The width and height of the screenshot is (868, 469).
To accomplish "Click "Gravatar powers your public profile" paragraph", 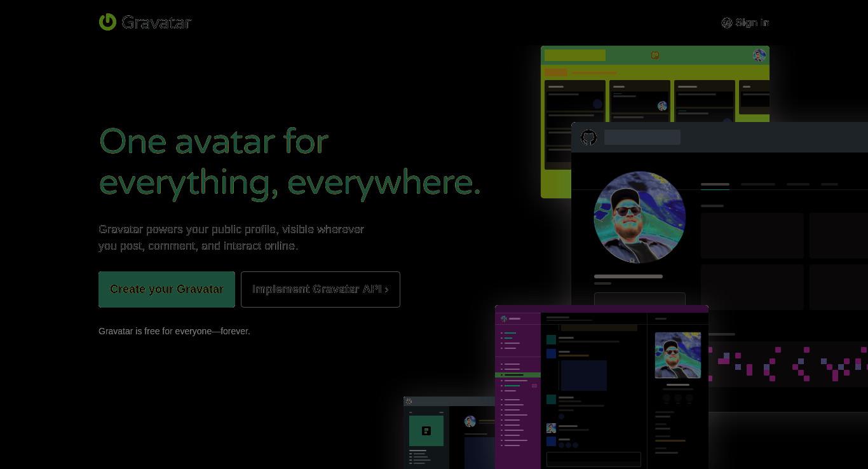I will pos(231,238).
